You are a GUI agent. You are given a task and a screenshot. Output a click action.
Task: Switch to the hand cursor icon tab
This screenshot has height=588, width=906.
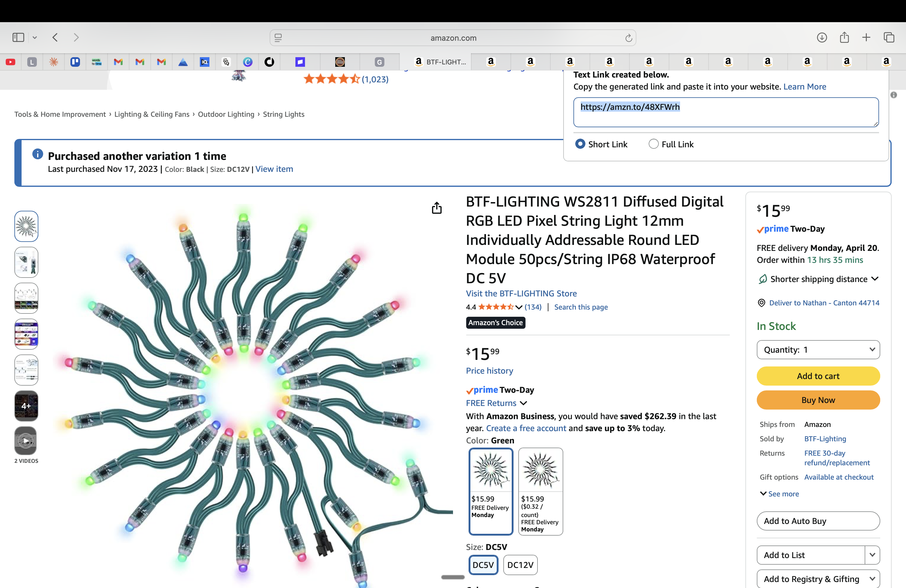tap(226, 62)
